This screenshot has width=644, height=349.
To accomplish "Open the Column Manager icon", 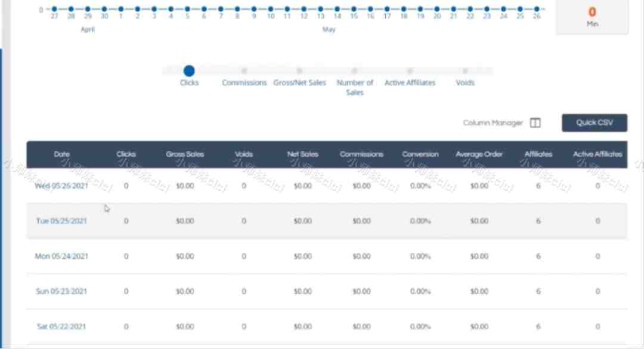I will point(535,123).
